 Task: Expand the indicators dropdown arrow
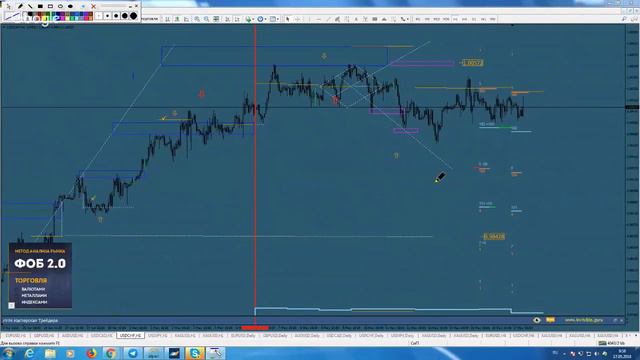(253, 19)
